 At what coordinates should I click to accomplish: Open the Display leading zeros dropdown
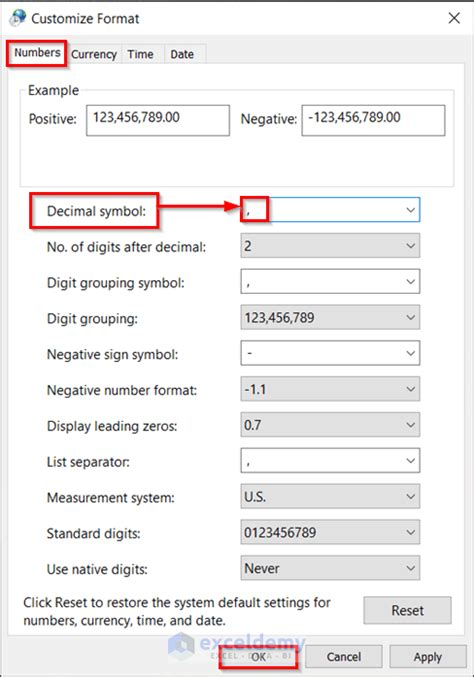coord(330,425)
